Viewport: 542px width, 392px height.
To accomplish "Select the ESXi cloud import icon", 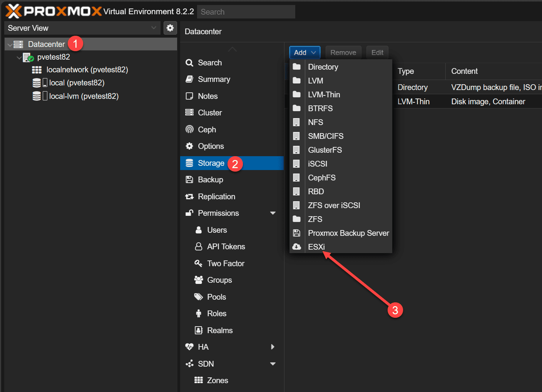I will coord(297,247).
